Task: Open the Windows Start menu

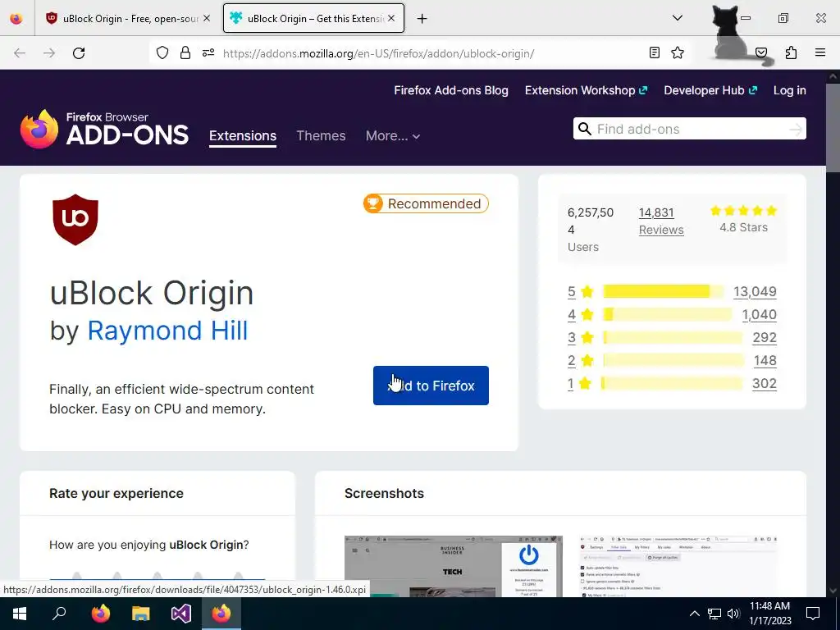Action: click(x=20, y=614)
